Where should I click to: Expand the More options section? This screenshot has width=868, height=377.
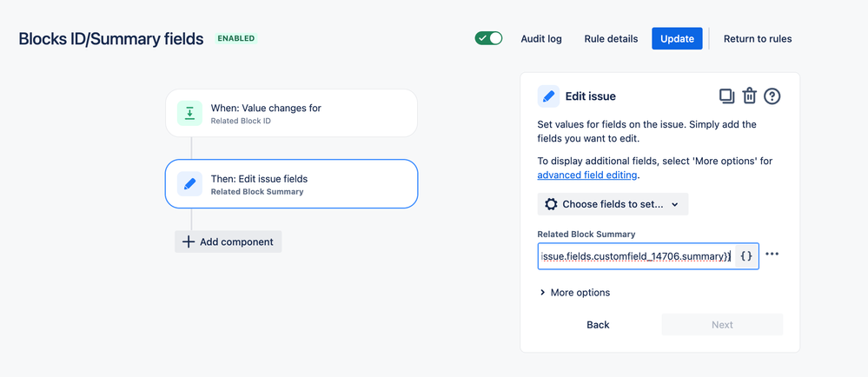[574, 293]
